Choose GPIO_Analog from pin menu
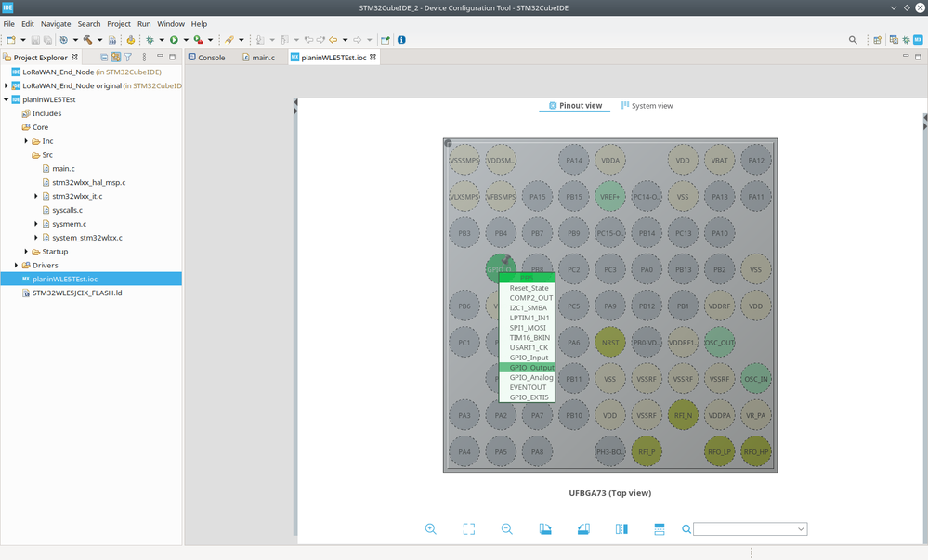The image size is (928, 560). coord(527,378)
